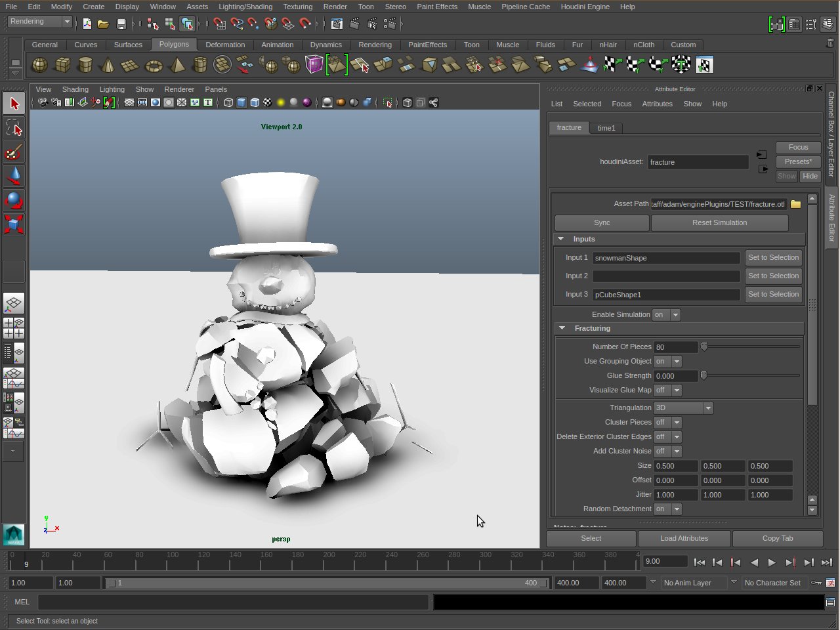Show the Channel Box/Layer Editor icon

[x=827, y=24]
